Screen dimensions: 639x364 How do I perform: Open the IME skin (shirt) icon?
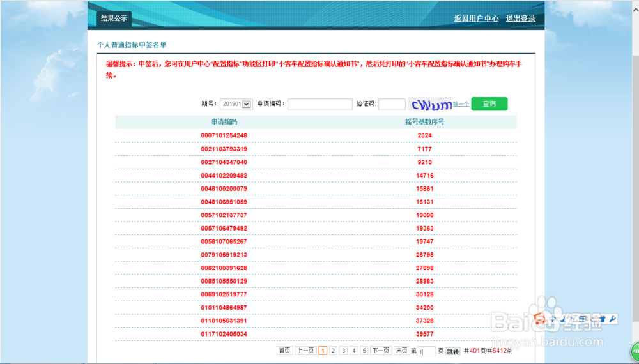pos(603,319)
